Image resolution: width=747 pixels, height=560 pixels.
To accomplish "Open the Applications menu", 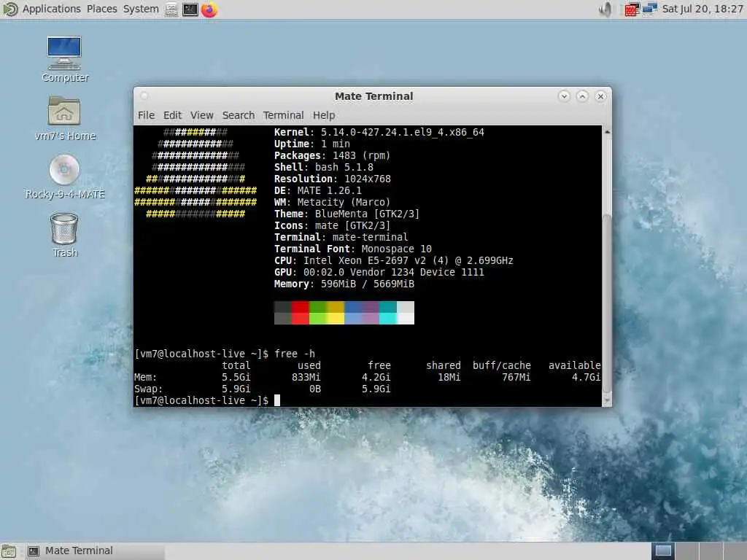I will (52, 9).
